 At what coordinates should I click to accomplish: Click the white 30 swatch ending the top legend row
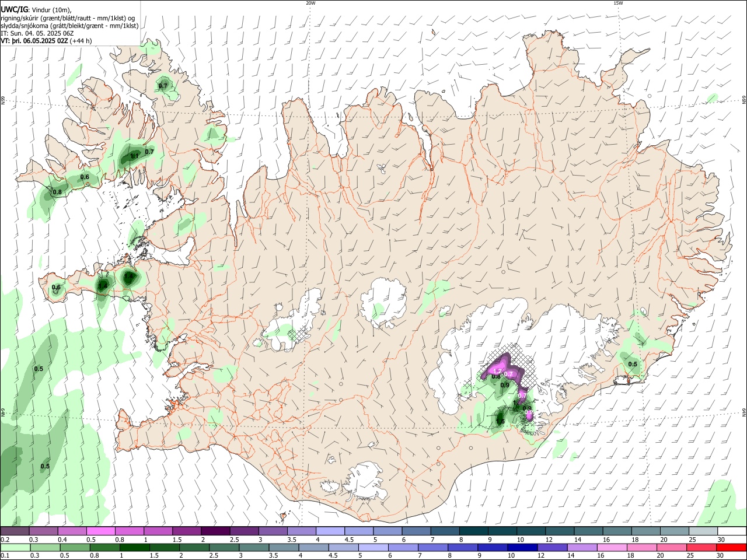point(732,531)
